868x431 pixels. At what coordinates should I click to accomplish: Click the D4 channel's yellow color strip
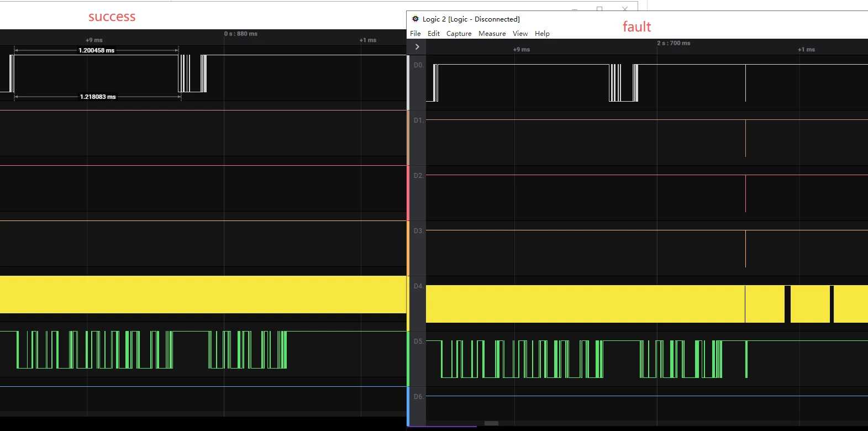click(408, 304)
